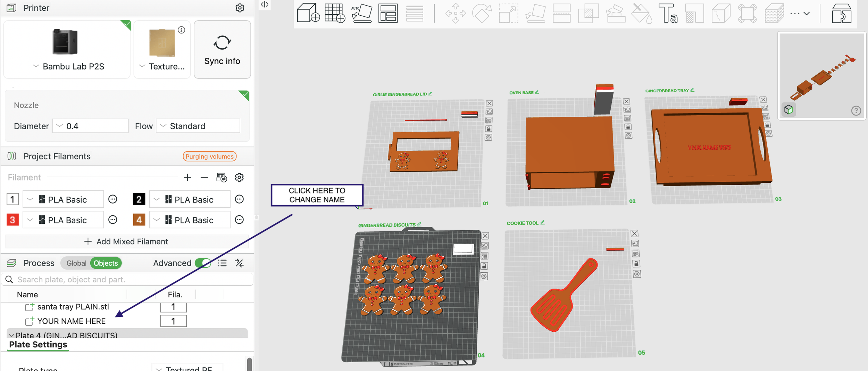Image resolution: width=868 pixels, height=371 pixels.
Task: Toggle lock on plate 04
Action: [x=484, y=266]
